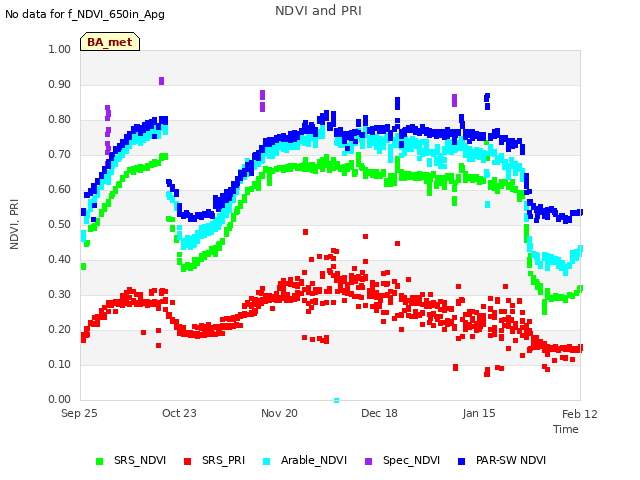Click the cyan Arable_NDVI legend swatch

click(x=267, y=461)
